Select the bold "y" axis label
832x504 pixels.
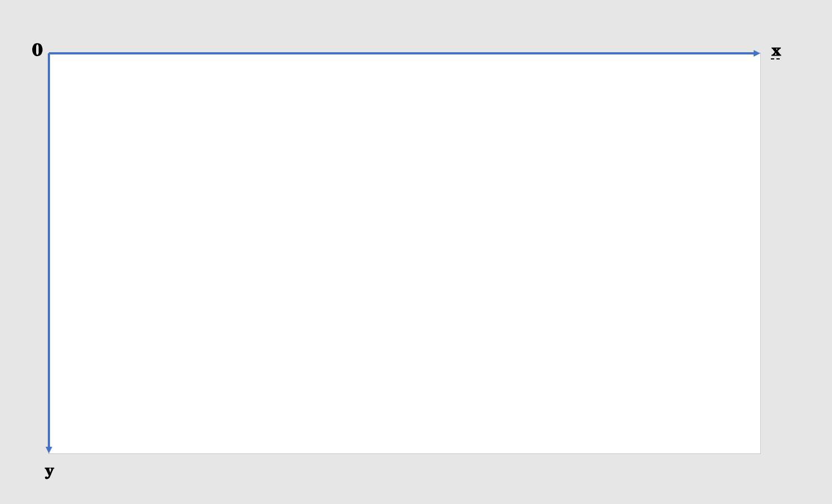49,471
